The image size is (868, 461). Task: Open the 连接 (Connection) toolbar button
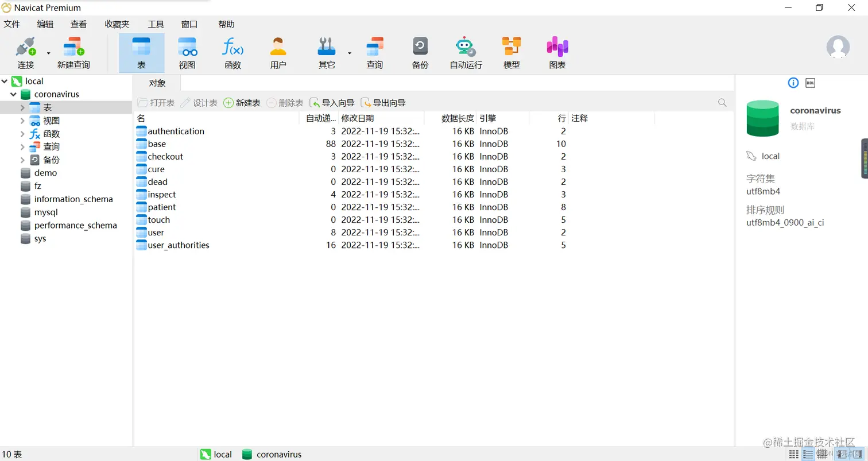[x=26, y=53]
